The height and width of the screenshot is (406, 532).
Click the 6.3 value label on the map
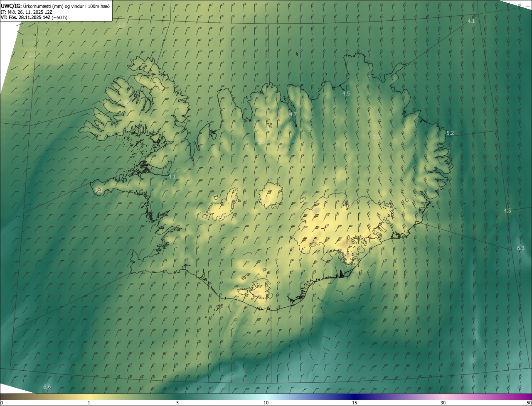(x=521, y=248)
